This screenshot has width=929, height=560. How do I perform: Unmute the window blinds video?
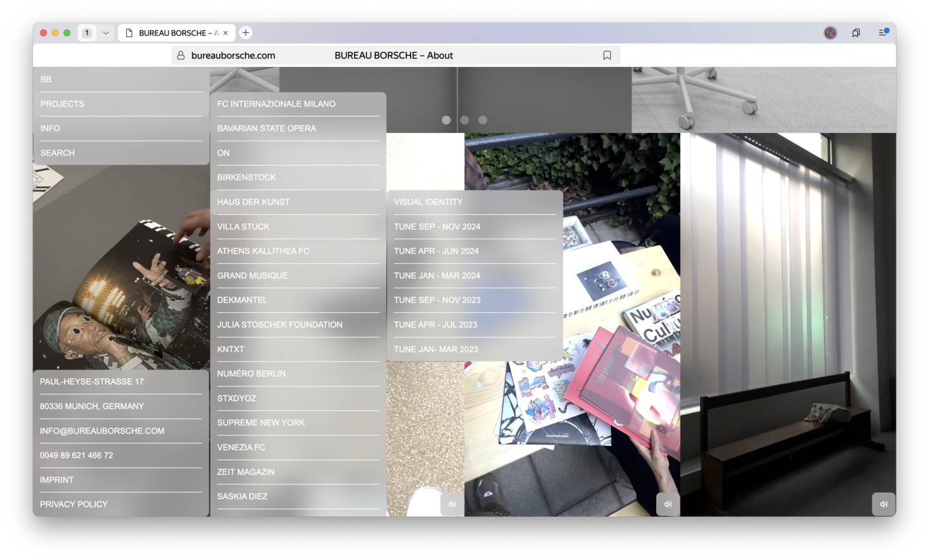(883, 504)
